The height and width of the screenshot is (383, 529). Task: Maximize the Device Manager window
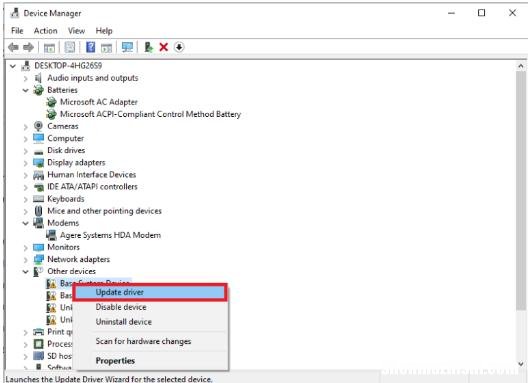pos(482,13)
